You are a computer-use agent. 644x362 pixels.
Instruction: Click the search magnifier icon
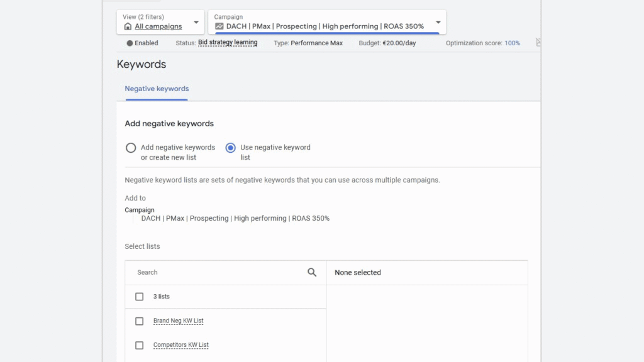312,272
